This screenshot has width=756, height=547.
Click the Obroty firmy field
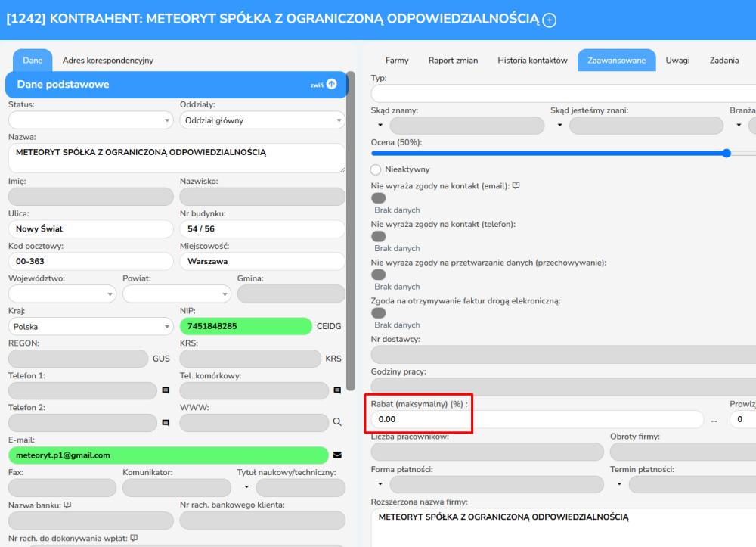683,452
